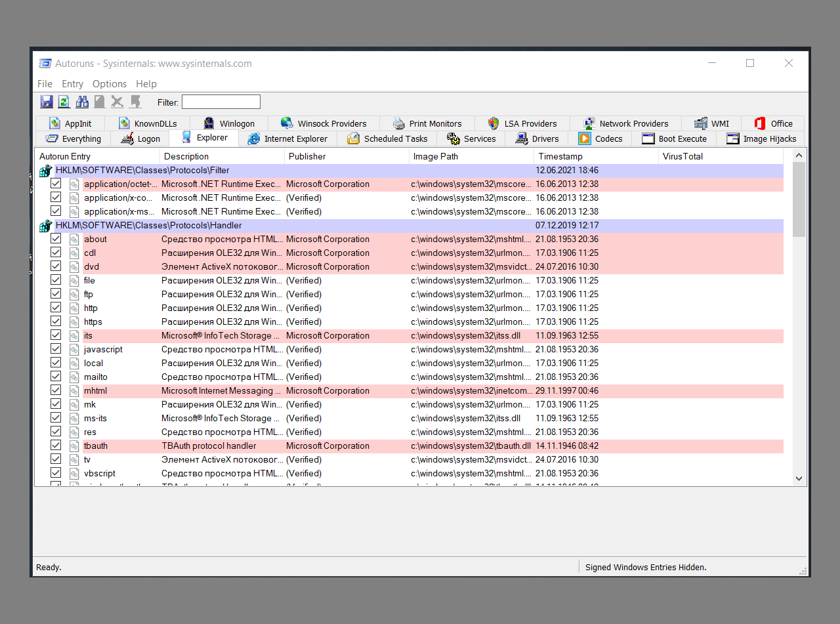Viewport: 840px width, 624px height.
Task: Click the Refresh toolbar icon
Action: tap(64, 101)
